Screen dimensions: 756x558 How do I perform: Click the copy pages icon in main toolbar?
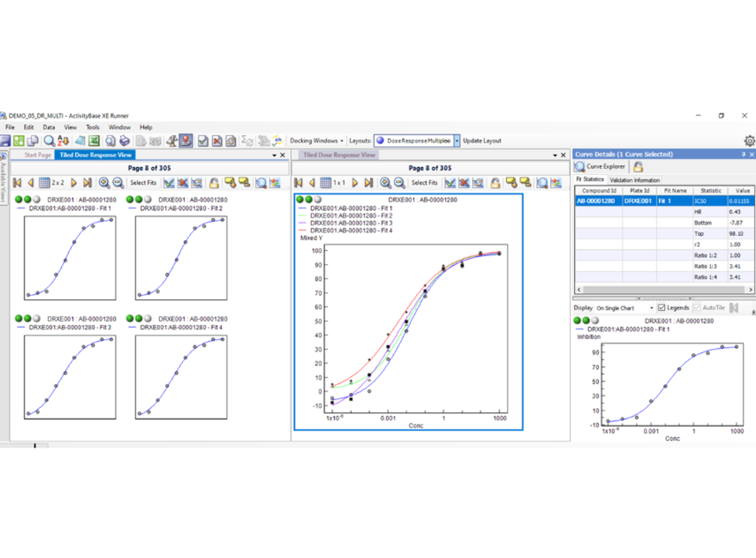click(33, 141)
